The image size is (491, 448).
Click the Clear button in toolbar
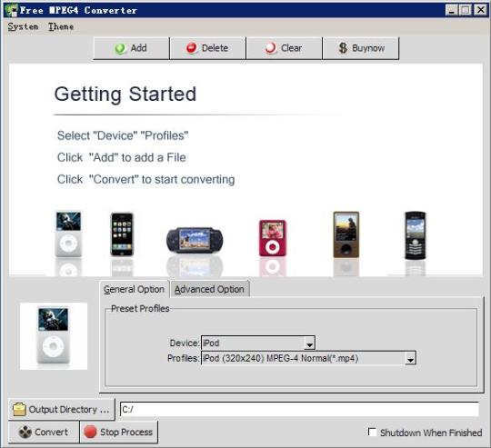tap(284, 48)
